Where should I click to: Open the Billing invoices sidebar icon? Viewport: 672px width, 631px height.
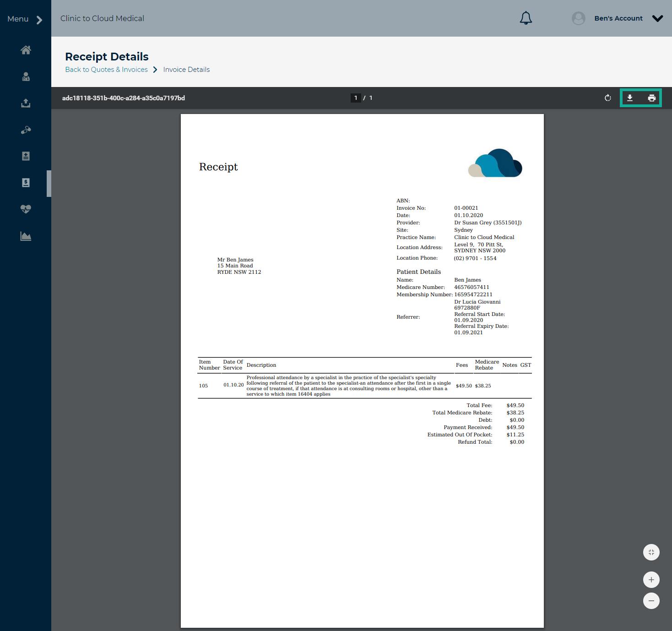coord(26,183)
